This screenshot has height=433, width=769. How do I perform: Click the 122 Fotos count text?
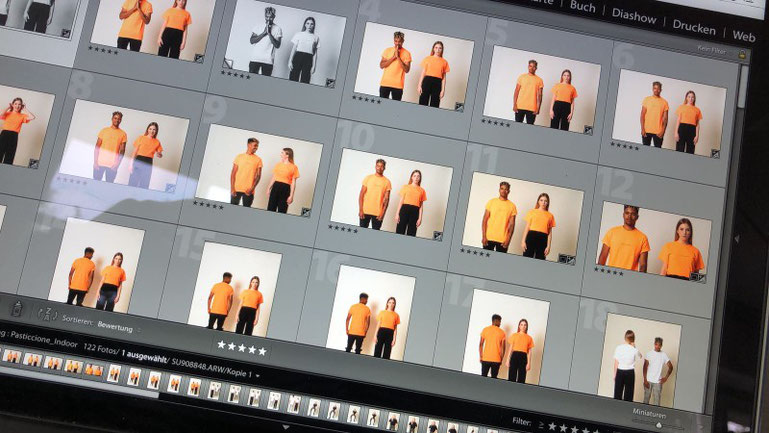pyautogui.click(x=101, y=349)
